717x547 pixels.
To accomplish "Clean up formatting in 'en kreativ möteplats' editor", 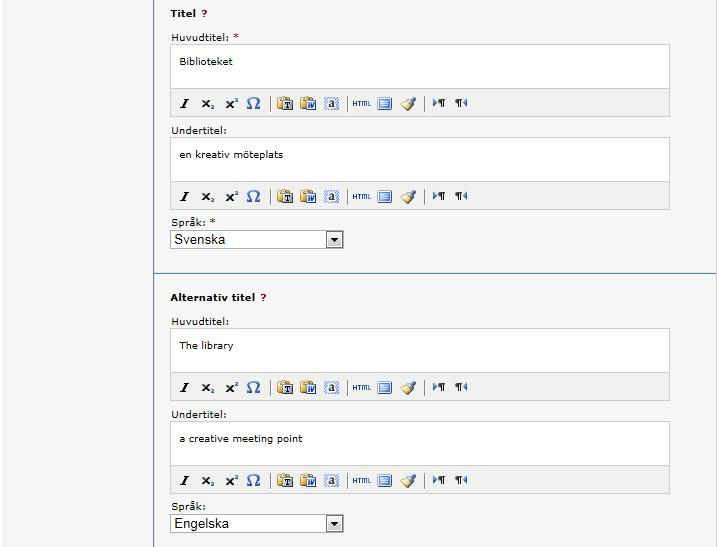I will click(x=408, y=197).
